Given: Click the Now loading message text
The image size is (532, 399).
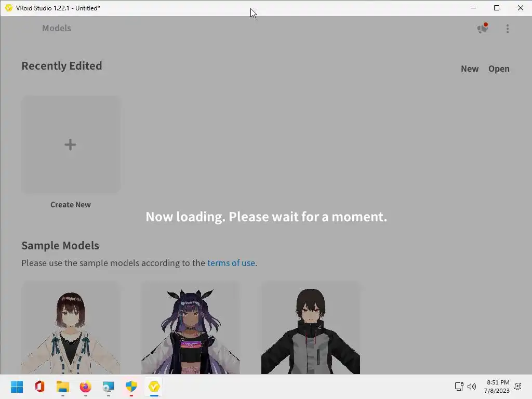Looking at the screenshot, I should [267, 217].
